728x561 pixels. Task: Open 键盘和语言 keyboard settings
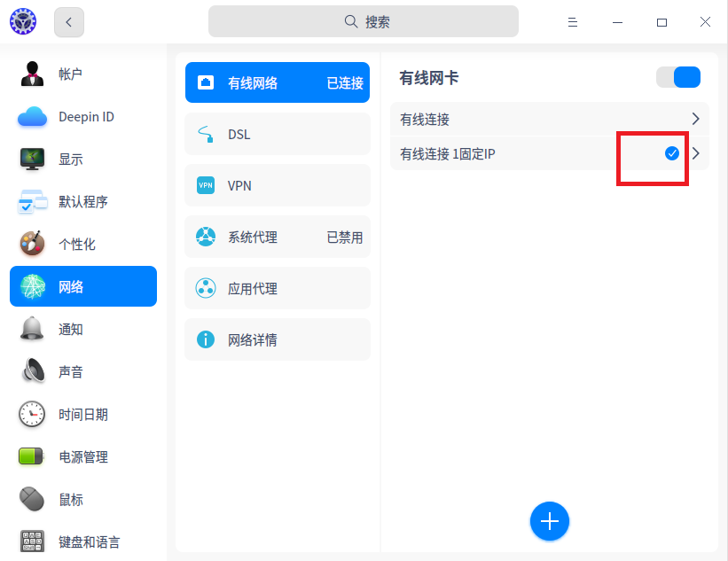coord(82,541)
